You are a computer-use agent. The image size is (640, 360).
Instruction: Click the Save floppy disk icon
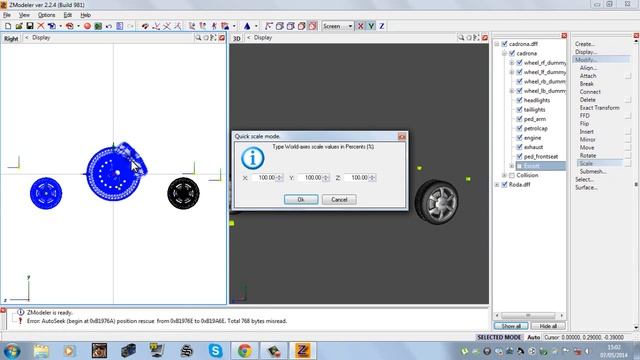point(30,26)
